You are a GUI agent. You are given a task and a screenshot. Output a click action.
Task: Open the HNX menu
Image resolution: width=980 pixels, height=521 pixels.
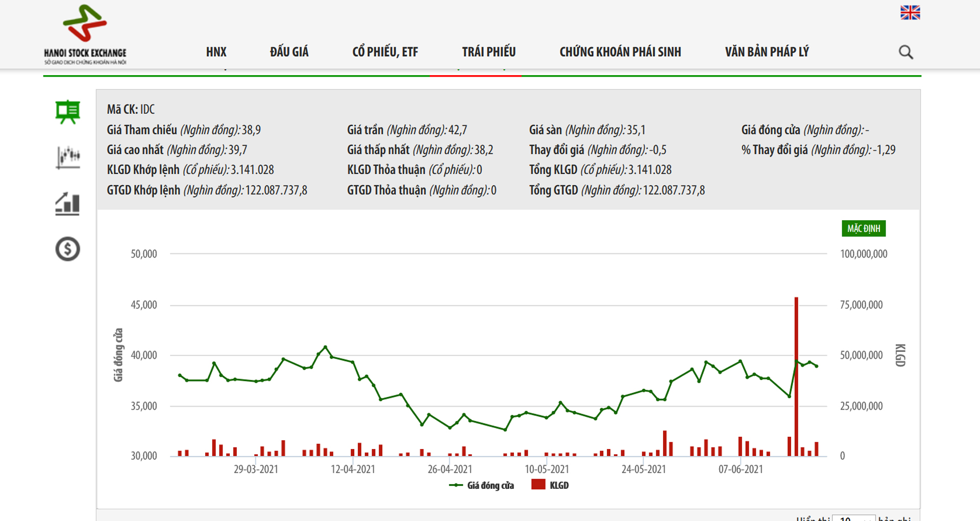point(216,52)
